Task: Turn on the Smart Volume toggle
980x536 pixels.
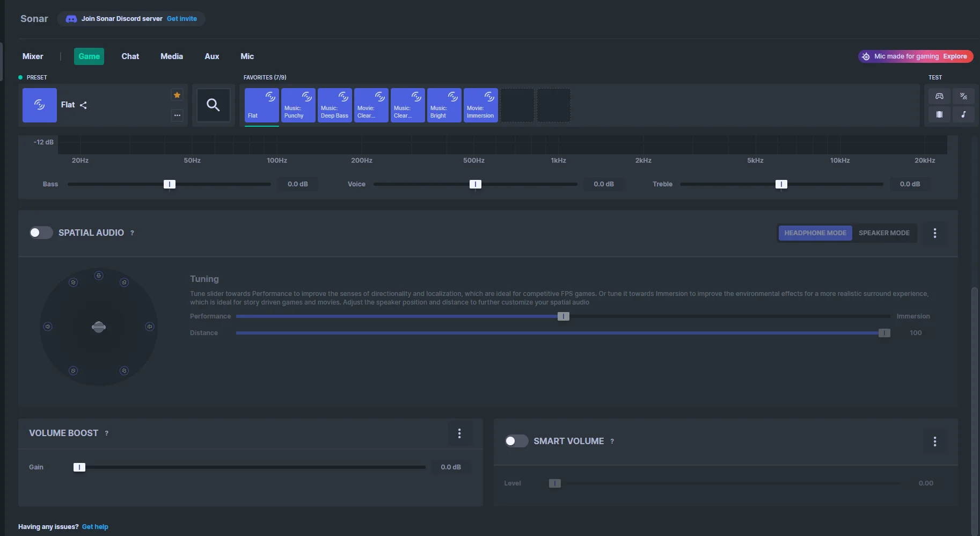Action: click(516, 441)
